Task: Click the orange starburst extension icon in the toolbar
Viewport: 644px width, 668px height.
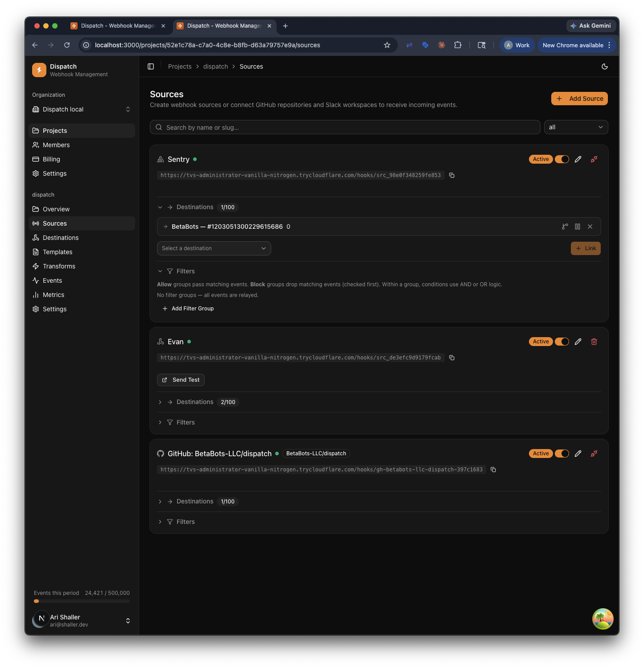Action: pos(442,45)
